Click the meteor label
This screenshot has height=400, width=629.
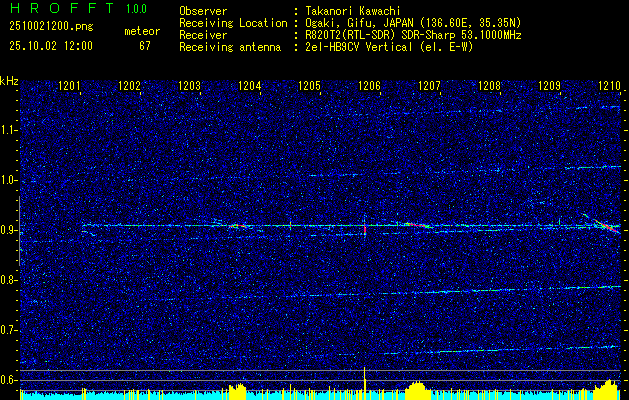pyautogui.click(x=142, y=31)
